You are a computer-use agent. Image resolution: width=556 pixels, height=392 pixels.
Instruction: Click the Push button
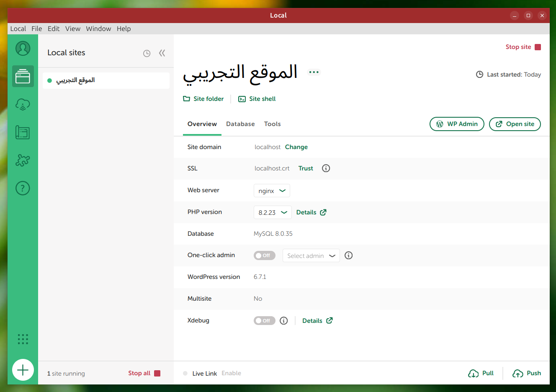(x=527, y=373)
